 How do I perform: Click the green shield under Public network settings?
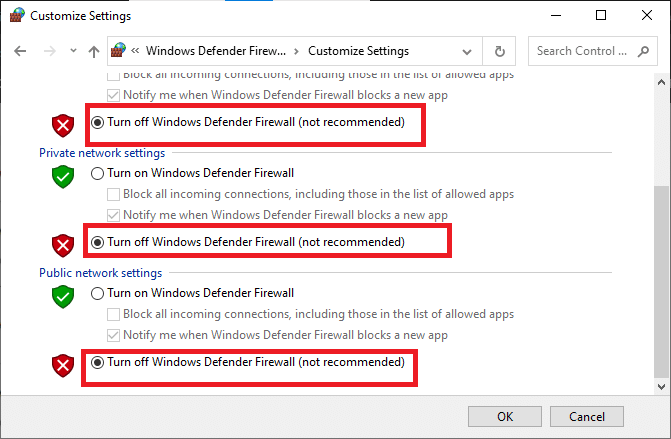pyautogui.click(x=64, y=296)
